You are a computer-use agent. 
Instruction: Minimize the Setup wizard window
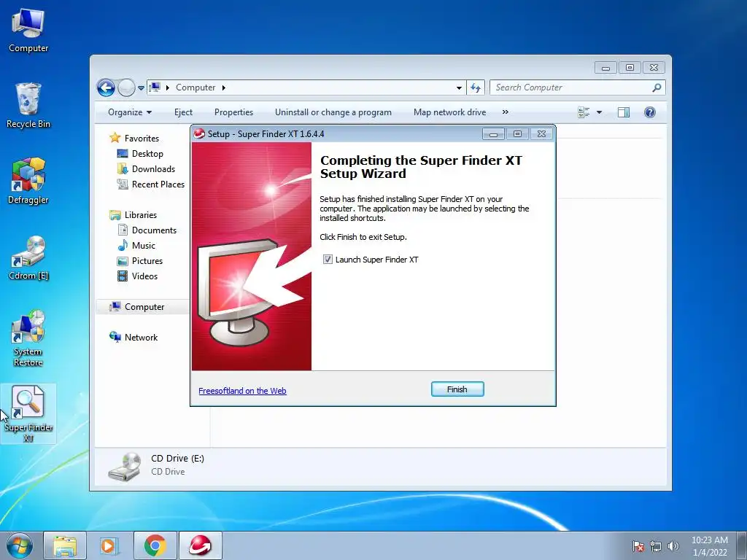494,134
